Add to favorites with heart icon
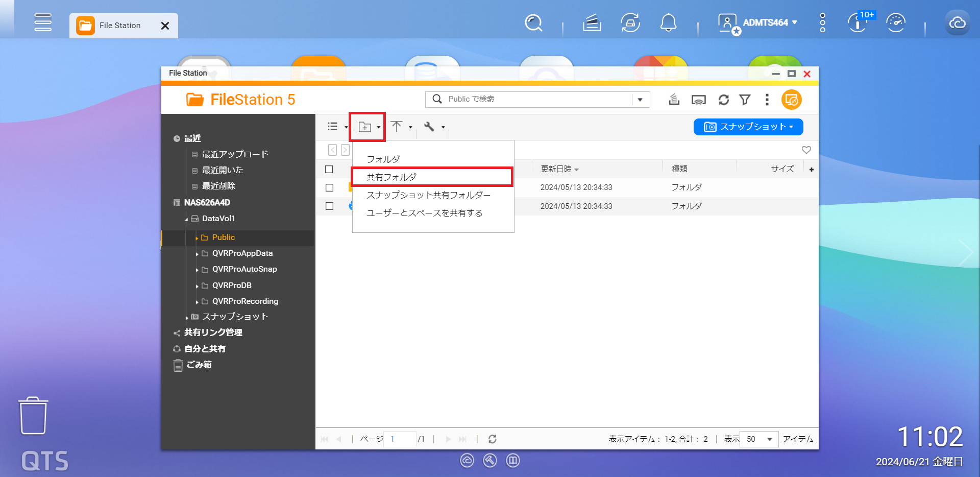980x477 pixels. point(806,150)
